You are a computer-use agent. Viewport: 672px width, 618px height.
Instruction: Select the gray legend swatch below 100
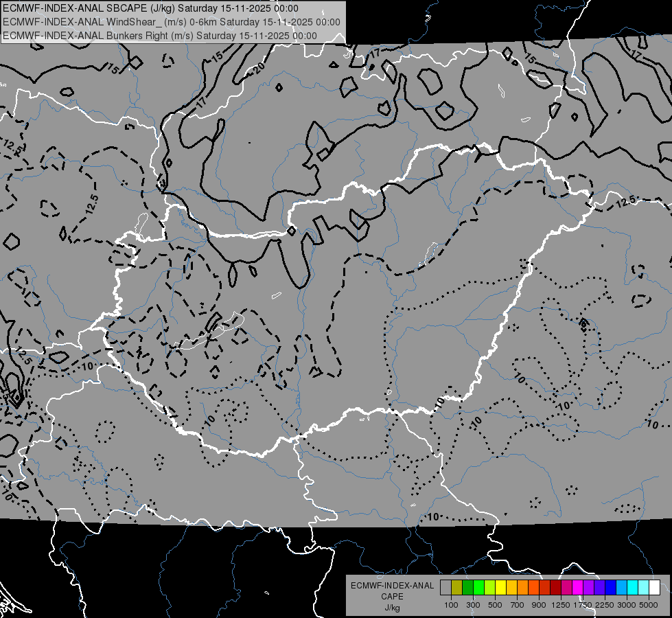445,588
